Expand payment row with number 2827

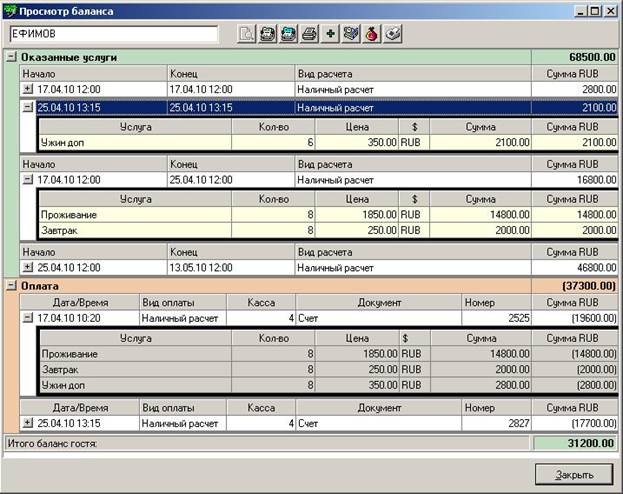(28, 424)
